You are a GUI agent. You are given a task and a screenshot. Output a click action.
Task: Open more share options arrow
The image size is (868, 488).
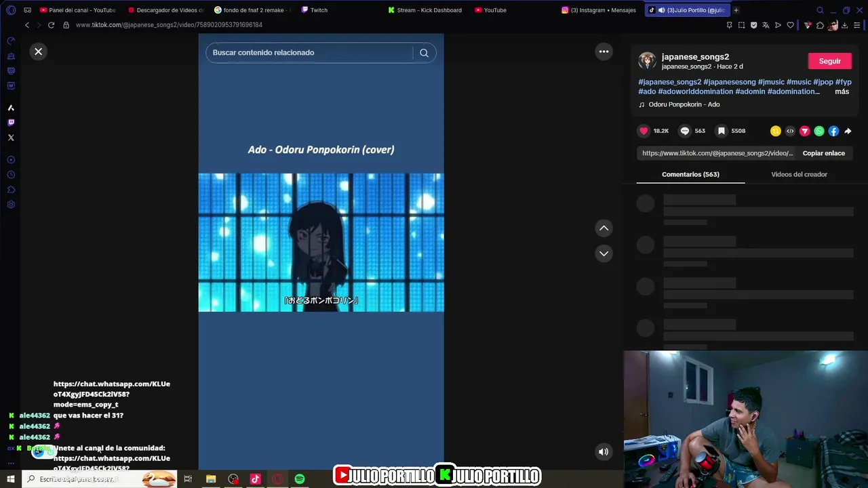[x=848, y=131]
